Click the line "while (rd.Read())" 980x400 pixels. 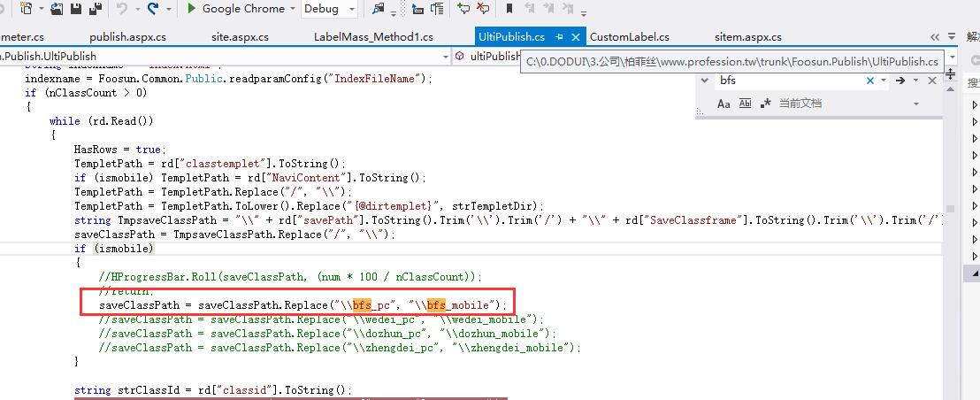tap(101, 121)
